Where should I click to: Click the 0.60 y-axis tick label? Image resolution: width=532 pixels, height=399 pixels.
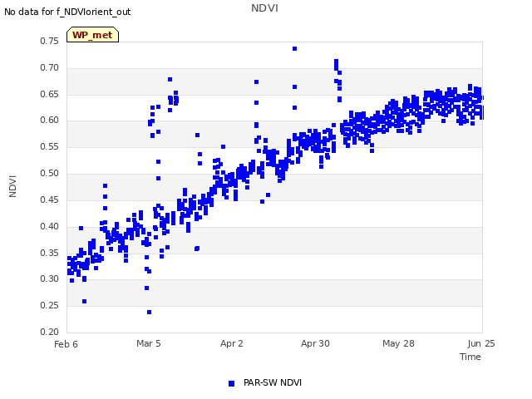coord(50,121)
